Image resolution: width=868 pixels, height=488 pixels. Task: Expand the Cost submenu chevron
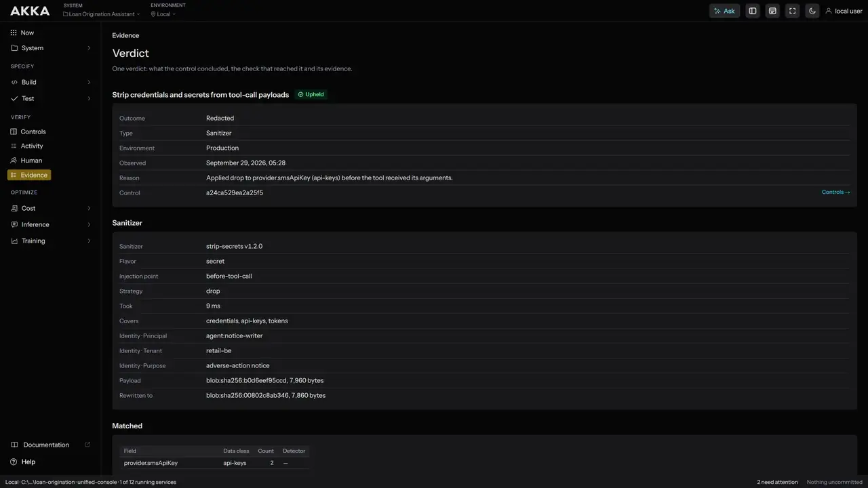tap(89, 208)
